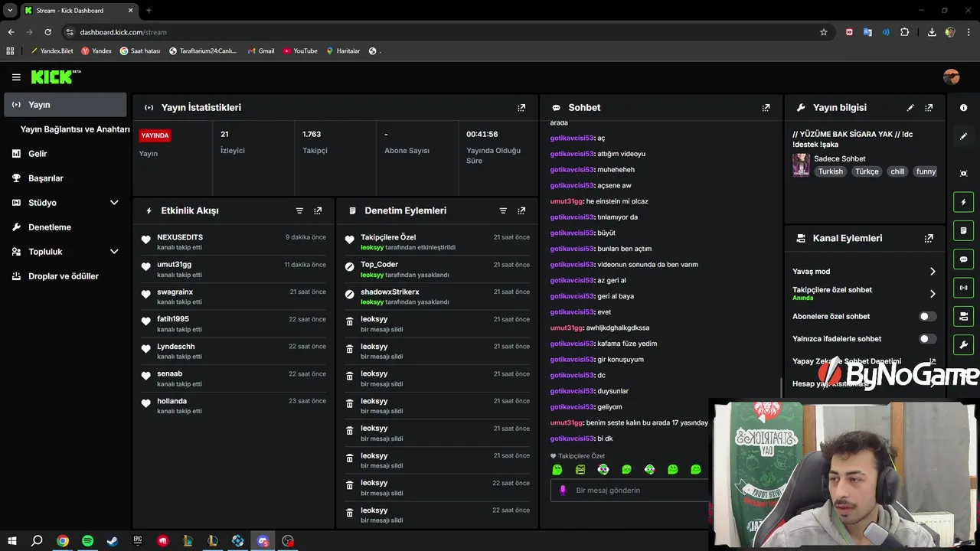
Task: Reload the page with the refresh button
Action: pyautogui.click(x=47, y=32)
